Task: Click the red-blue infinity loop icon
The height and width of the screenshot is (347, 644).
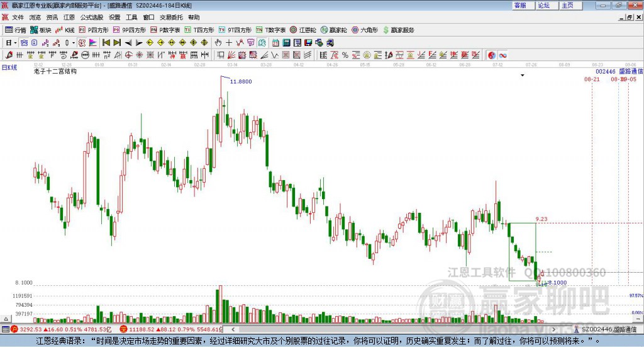Action: pyautogui.click(x=502, y=55)
